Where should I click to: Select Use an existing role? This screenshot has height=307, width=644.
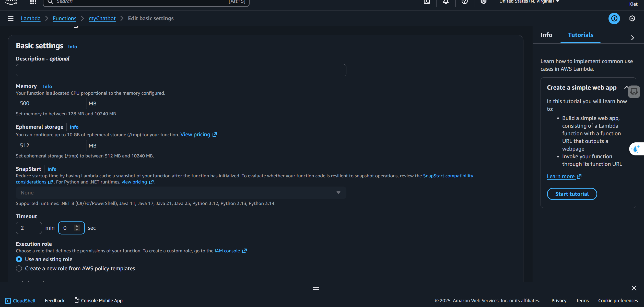[x=19, y=259]
